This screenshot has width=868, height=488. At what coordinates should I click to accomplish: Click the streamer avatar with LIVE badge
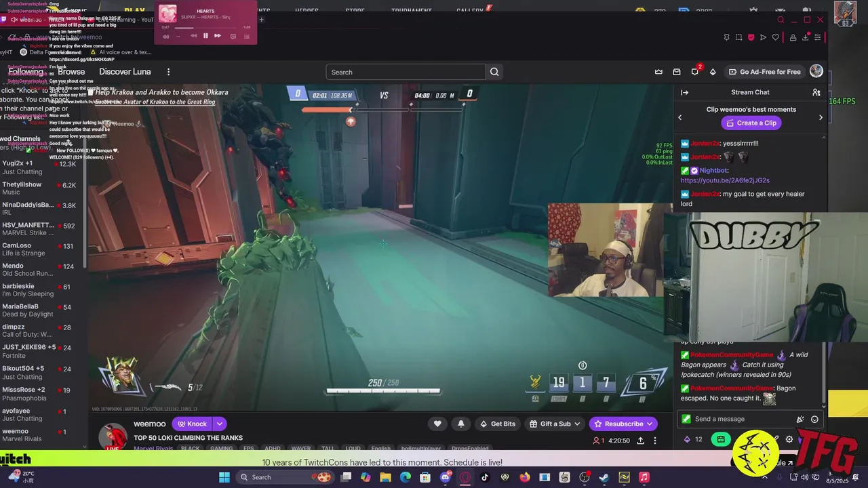[113, 437]
